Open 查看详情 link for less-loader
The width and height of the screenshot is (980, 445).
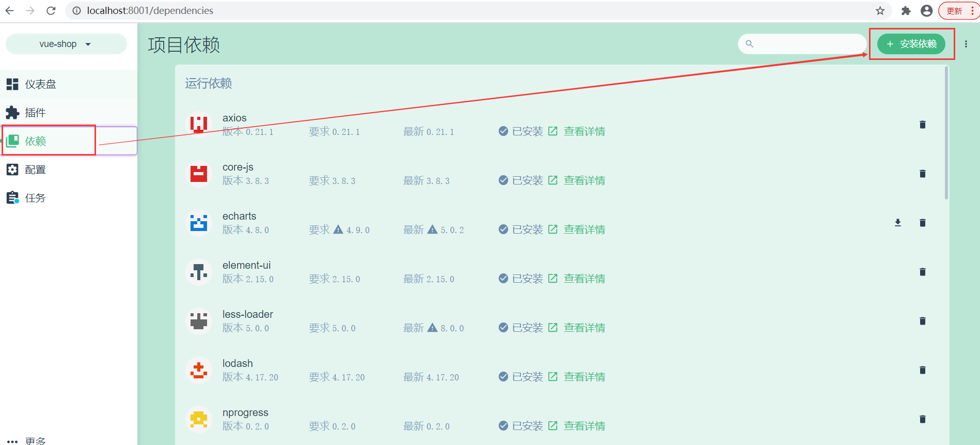tap(577, 328)
